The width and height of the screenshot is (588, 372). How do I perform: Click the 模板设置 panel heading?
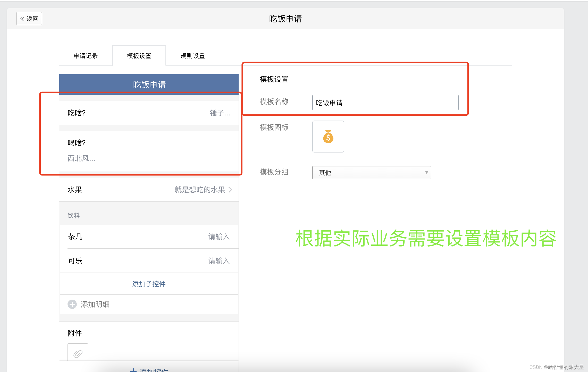[274, 79]
